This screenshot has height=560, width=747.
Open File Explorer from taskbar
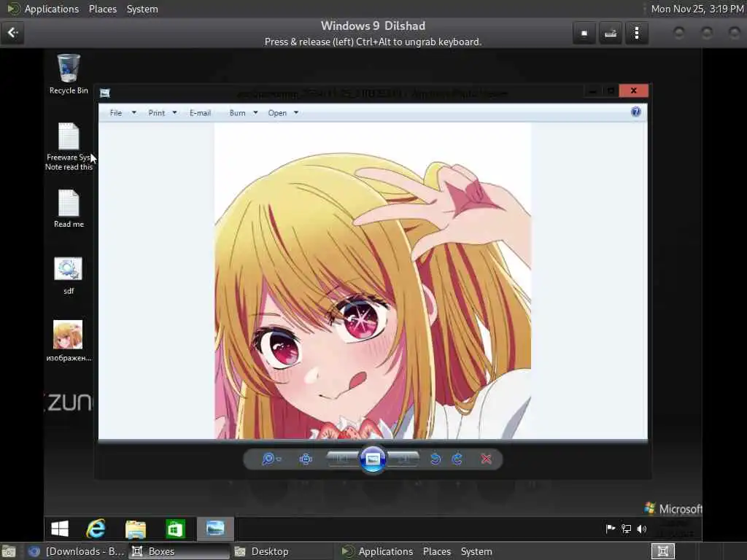(x=135, y=529)
